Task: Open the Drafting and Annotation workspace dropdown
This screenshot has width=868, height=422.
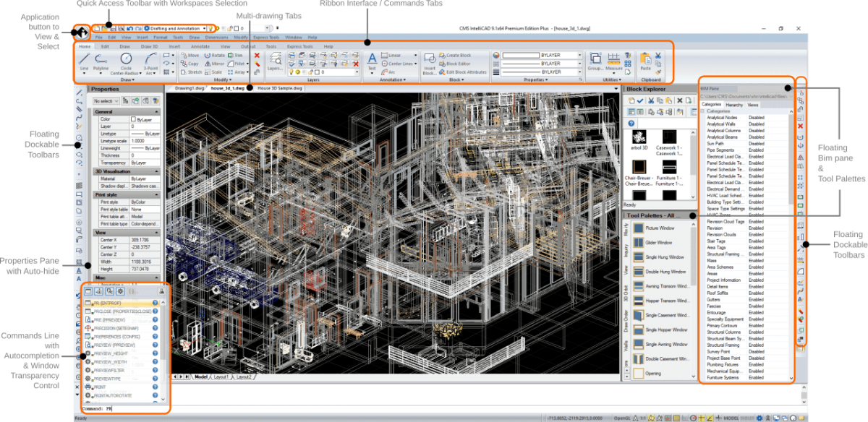Action: coord(204,28)
